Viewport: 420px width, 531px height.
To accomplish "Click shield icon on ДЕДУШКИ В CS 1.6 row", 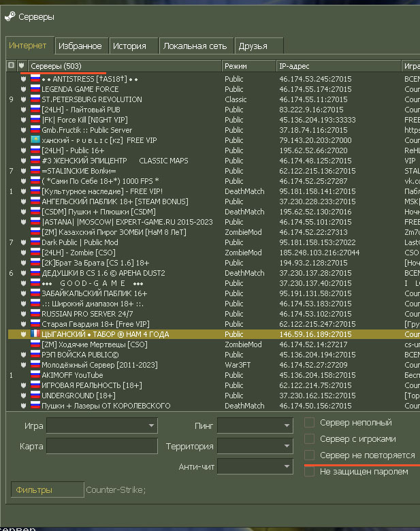I will tap(23, 272).
